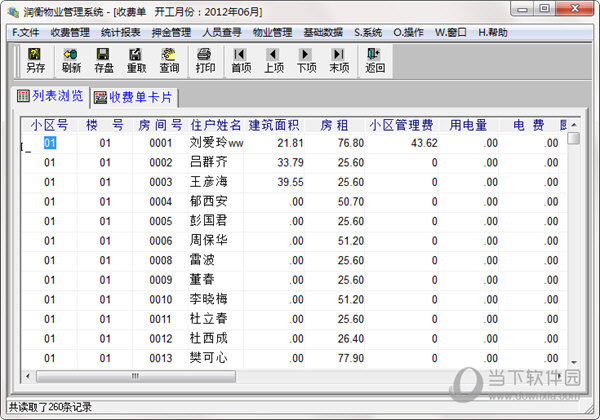The image size is (600, 420).
Task: Click the application icon in title bar
Action: point(13,12)
